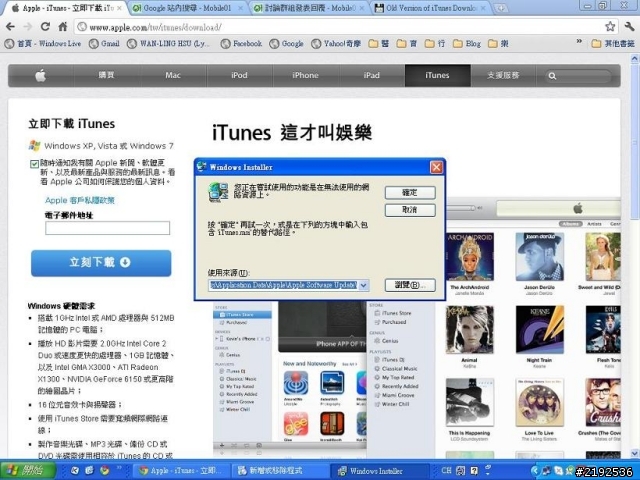Viewport: 640px width, 480px height.
Task: Open the Yahoo!奇摩 bookmark
Action: pyautogui.click(x=336, y=43)
